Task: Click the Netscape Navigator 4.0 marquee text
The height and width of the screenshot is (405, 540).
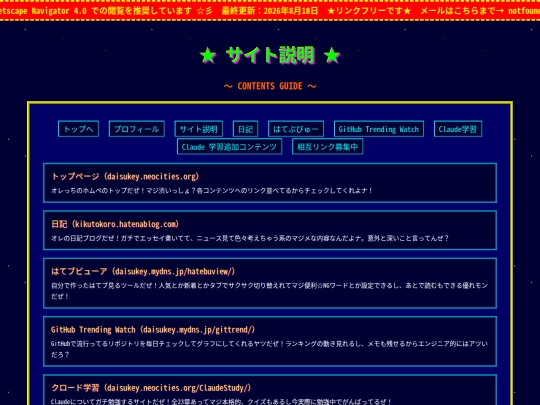Action: point(96,11)
